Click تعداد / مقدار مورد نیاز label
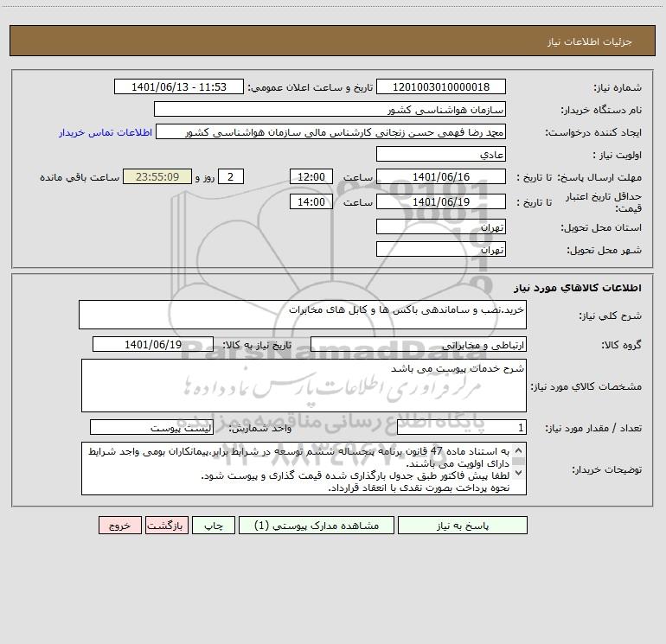The width and height of the screenshot is (666, 644). click(x=593, y=429)
